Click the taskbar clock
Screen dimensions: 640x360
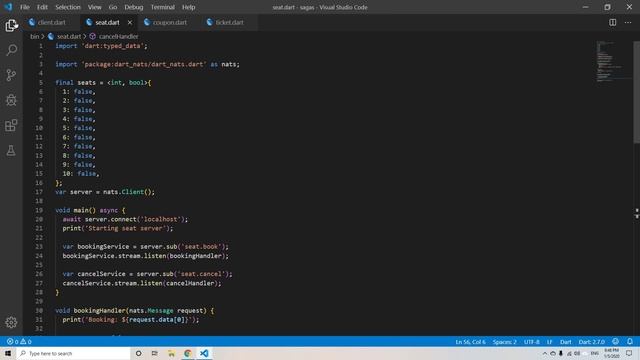tap(611, 353)
